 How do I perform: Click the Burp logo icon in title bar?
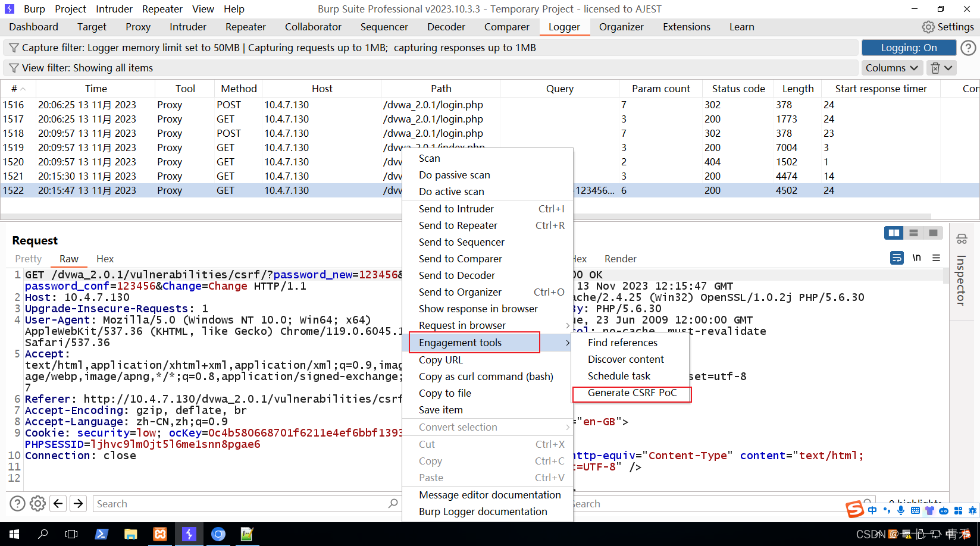[10, 9]
